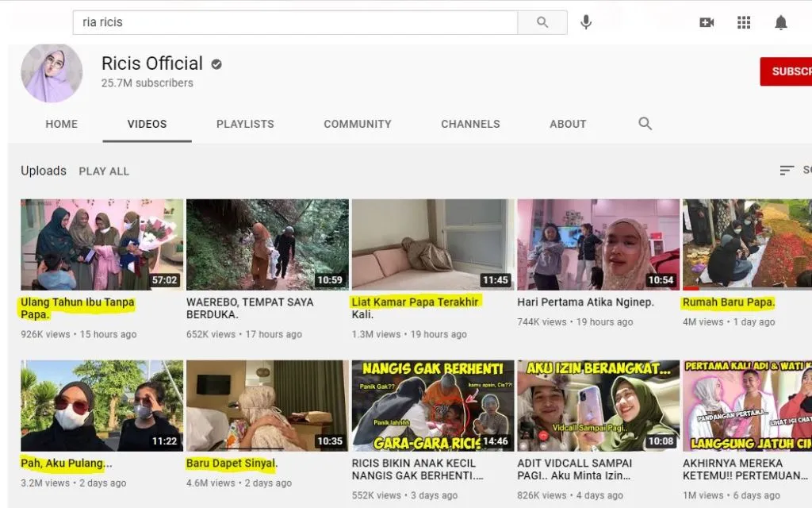Click 4.6M views 2 days ago text
This screenshot has width=812, height=508.
(239, 483)
